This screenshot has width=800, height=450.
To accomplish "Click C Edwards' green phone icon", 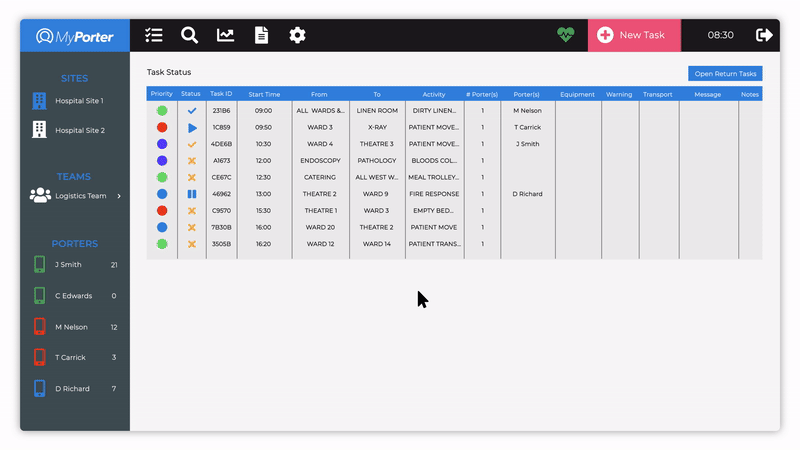I will coord(39,295).
